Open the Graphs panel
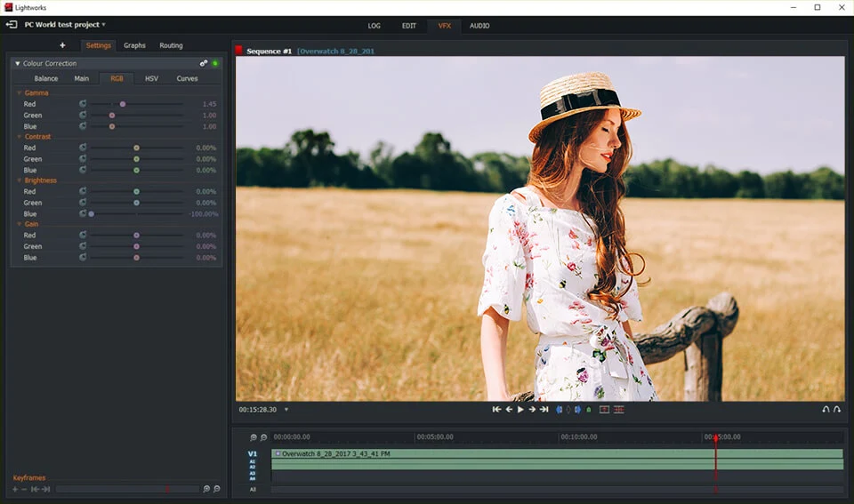This screenshot has height=504, width=854. point(134,45)
